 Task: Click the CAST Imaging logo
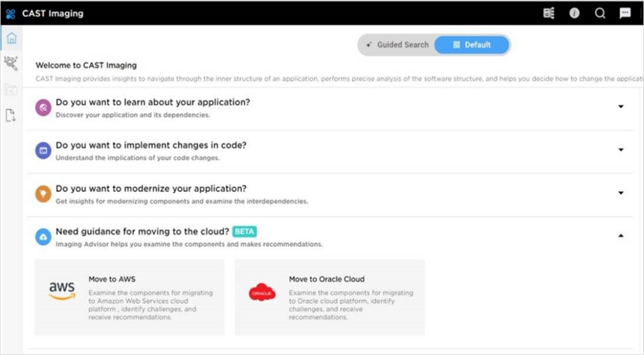11,13
